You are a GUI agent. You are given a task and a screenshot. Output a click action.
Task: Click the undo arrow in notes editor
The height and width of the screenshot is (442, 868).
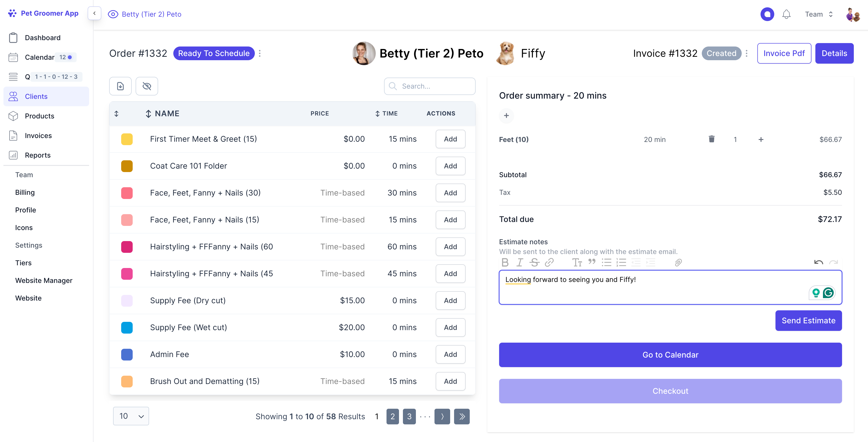tap(819, 262)
